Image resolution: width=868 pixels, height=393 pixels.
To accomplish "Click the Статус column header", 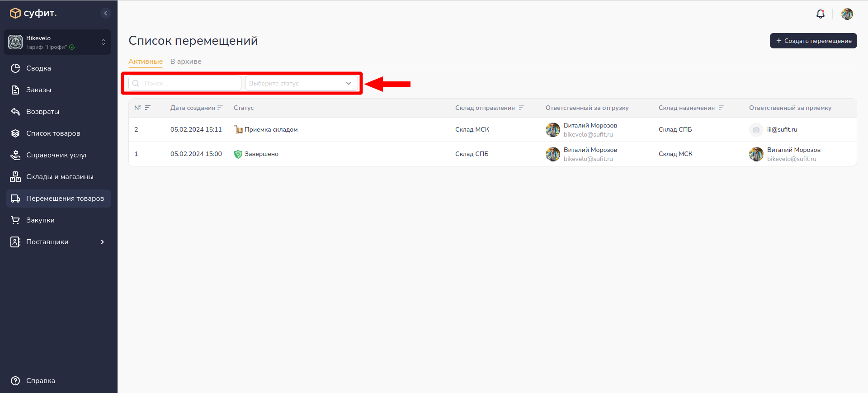I will (x=244, y=108).
